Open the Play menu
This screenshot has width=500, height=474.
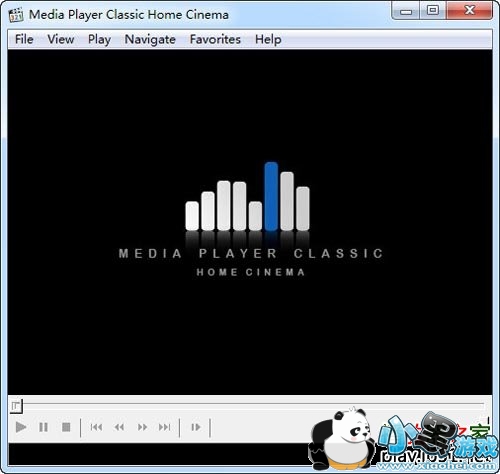(x=99, y=39)
